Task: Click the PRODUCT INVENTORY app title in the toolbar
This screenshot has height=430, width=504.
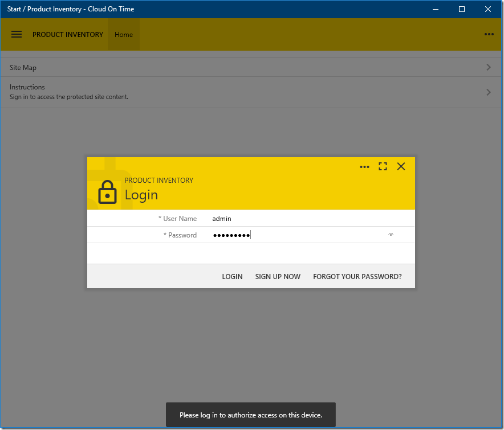Action: pos(68,34)
